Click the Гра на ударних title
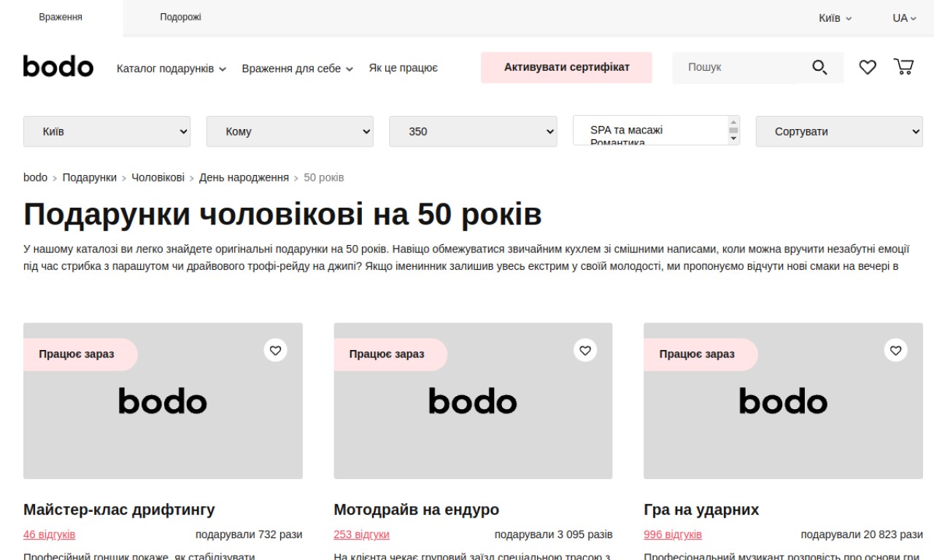This screenshot has height=560, width=934. coord(701,509)
